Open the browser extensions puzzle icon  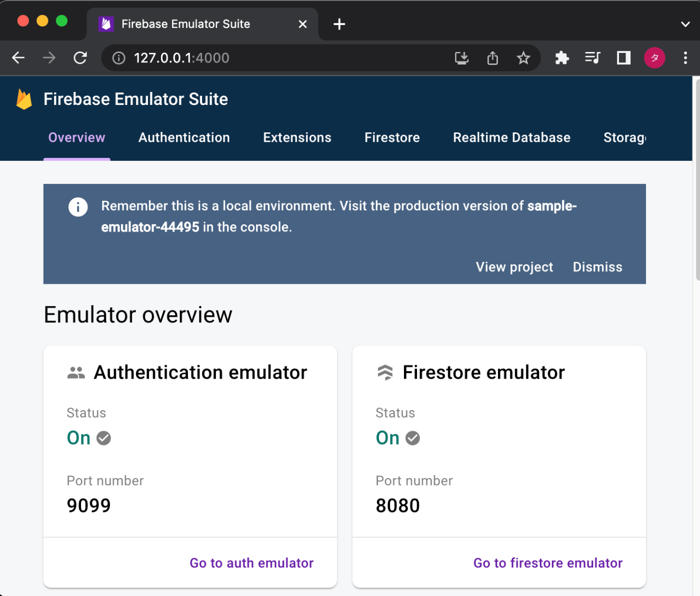(x=562, y=58)
